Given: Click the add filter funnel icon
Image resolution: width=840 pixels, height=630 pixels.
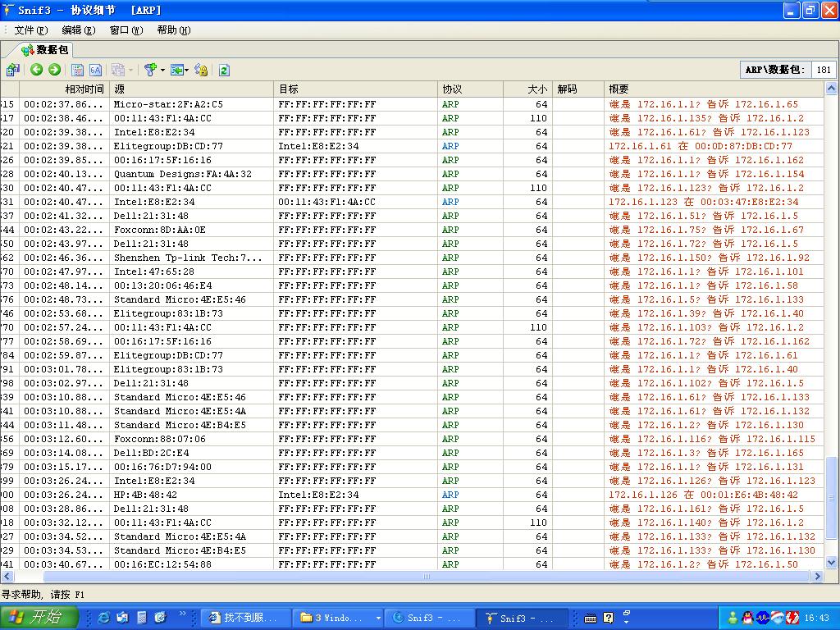Looking at the screenshot, I should coord(149,70).
